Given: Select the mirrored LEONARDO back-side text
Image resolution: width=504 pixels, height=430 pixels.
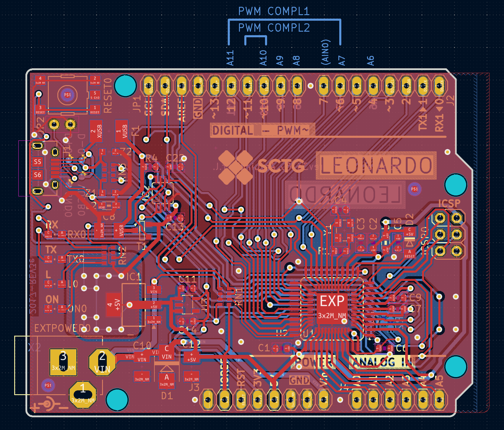Looking at the screenshot, I should 345,195.
